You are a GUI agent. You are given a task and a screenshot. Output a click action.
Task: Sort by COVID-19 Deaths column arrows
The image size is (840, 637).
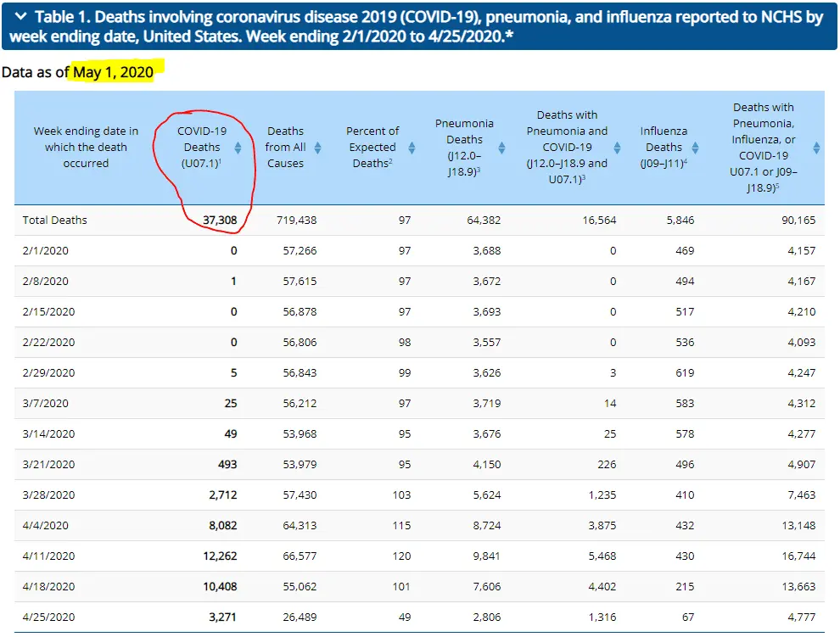[238, 148]
